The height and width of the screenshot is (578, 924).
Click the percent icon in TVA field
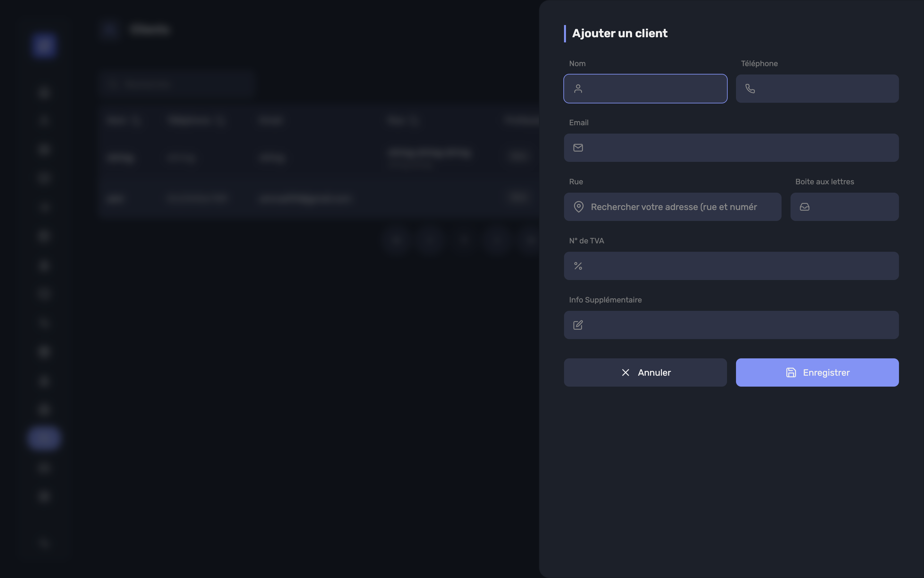point(578,266)
